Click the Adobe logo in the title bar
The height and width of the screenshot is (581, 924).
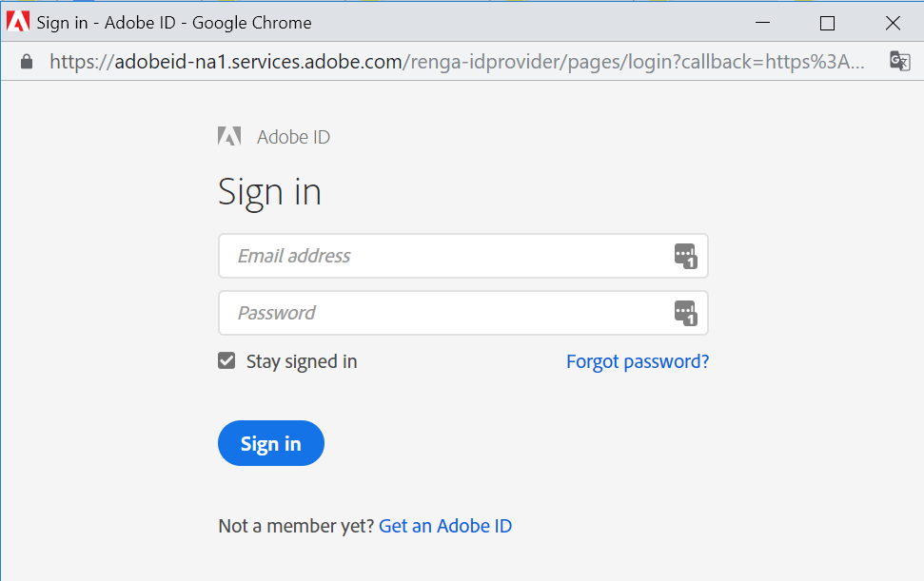(18, 21)
